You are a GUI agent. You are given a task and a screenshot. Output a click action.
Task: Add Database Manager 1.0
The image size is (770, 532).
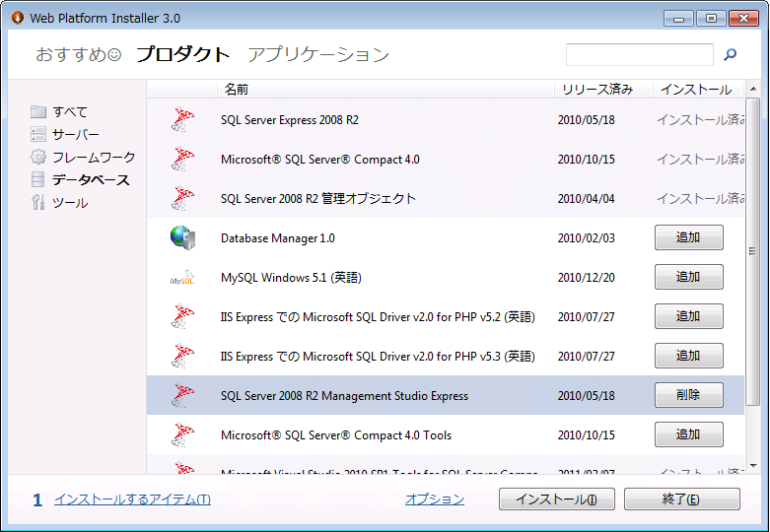click(x=688, y=237)
